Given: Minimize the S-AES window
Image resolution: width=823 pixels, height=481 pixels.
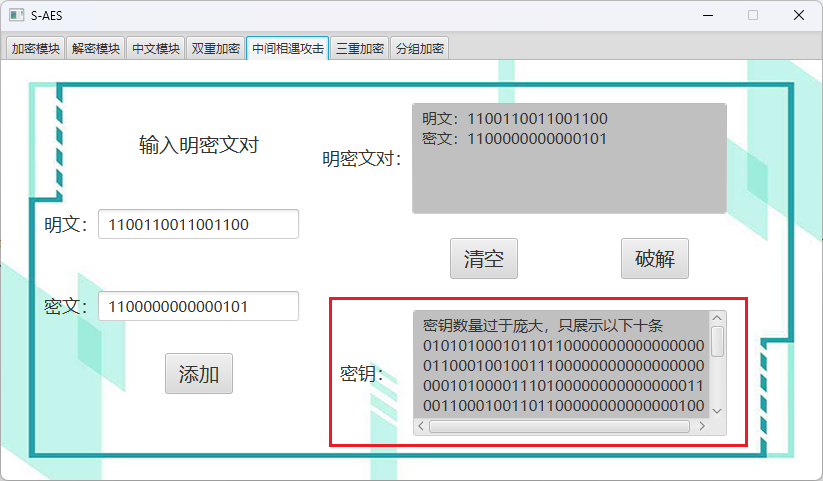Looking at the screenshot, I should point(707,15).
